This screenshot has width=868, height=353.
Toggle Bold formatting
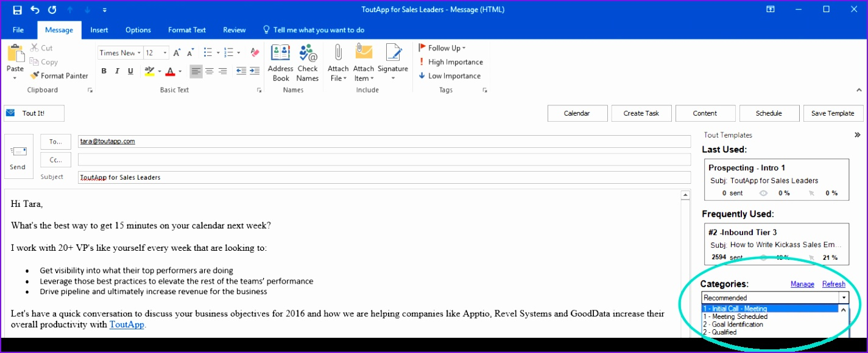coord(104,71)
